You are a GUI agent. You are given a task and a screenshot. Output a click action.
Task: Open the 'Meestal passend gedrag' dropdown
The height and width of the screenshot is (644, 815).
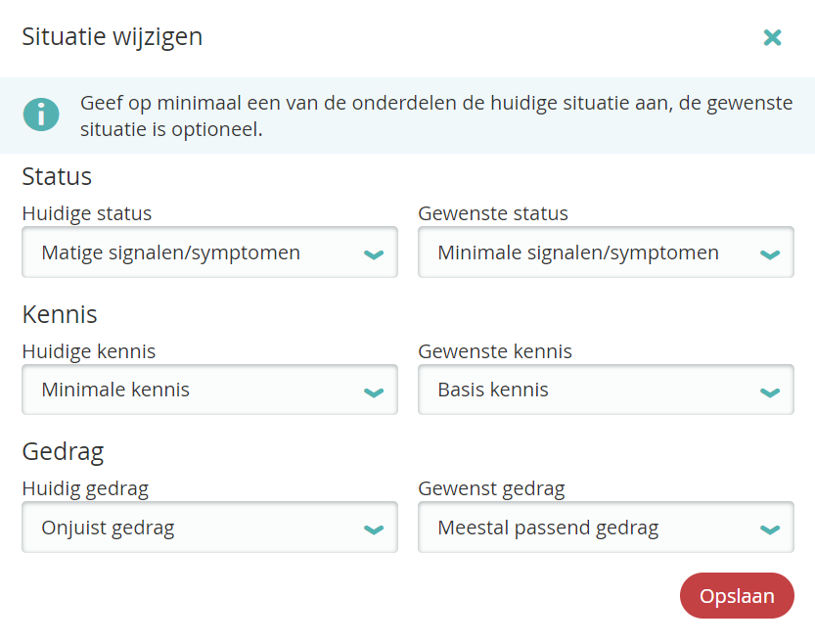[605, 529]
